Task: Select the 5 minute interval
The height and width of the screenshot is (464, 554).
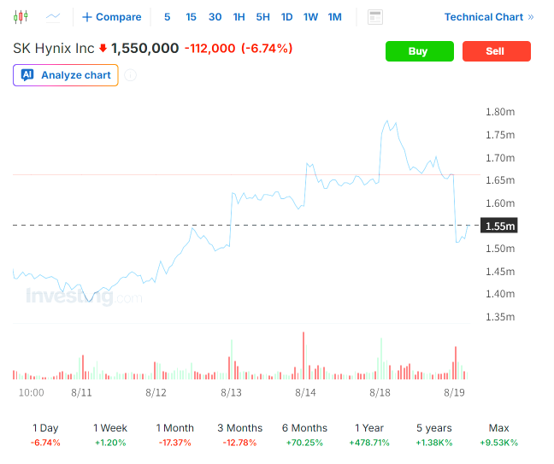Action: coord(167,17)
